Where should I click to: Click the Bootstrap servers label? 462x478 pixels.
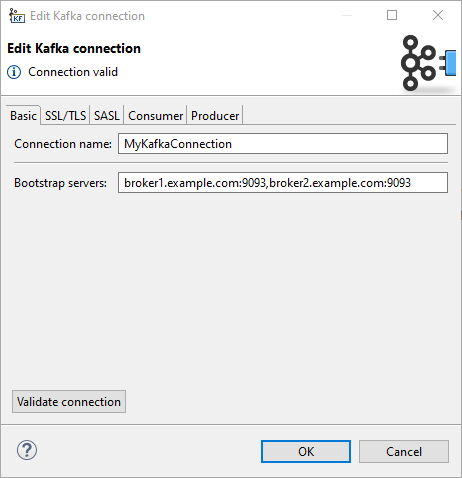[60, 183]
